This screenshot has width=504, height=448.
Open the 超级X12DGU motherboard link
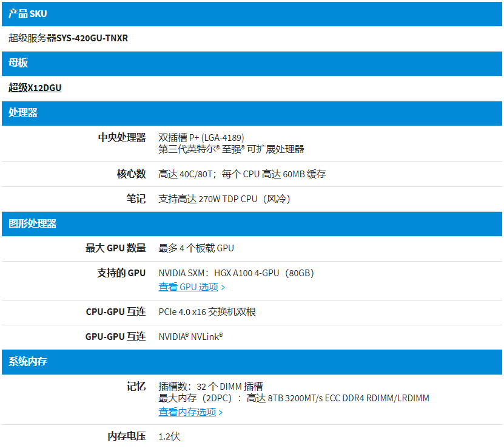click(35, 87)
